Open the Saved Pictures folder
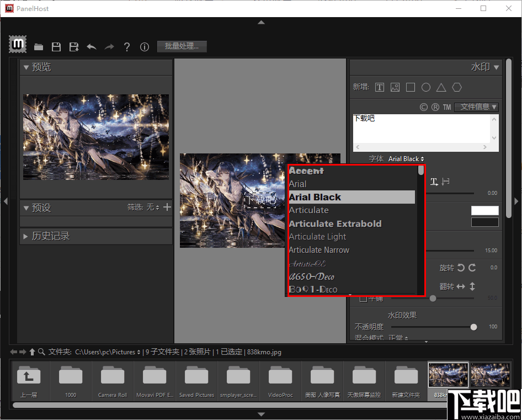522x420 pixels. point(196,381)
